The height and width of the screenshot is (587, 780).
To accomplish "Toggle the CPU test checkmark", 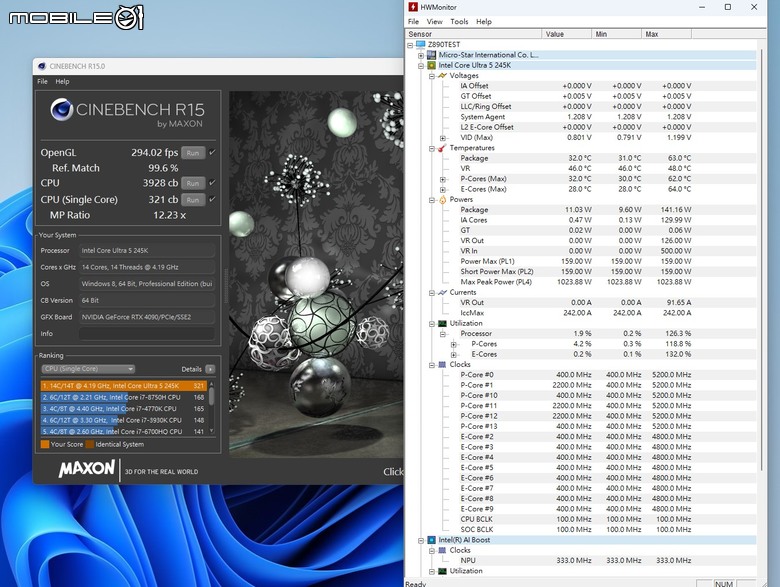I will pos(212,183).
